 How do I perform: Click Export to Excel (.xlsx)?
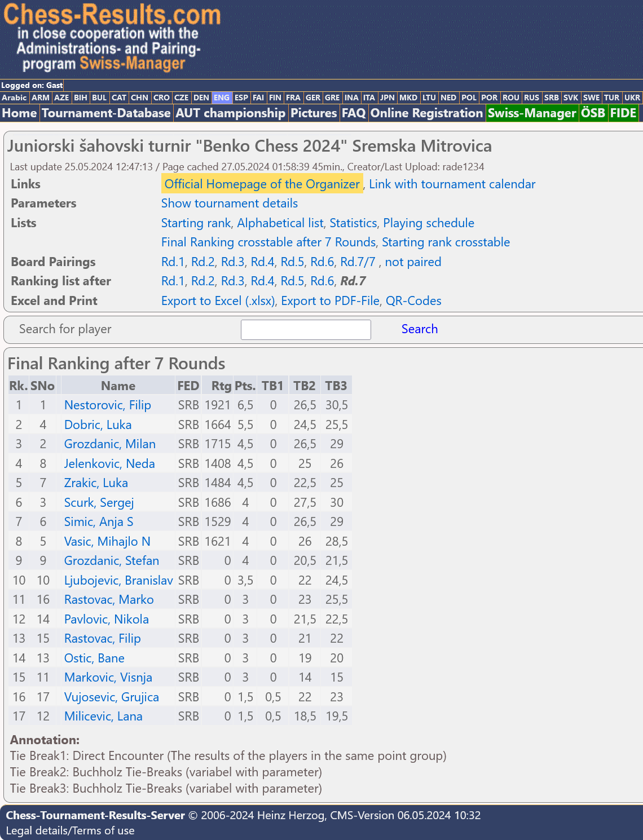(x=218, y=300)
